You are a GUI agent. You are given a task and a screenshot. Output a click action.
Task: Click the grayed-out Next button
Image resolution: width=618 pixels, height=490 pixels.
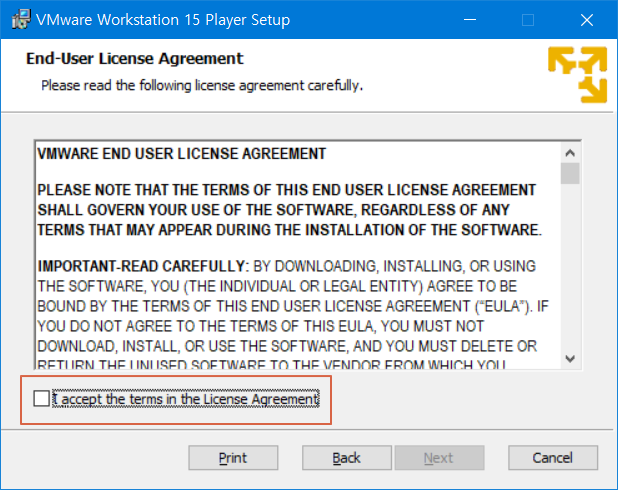tap(439, 458)
